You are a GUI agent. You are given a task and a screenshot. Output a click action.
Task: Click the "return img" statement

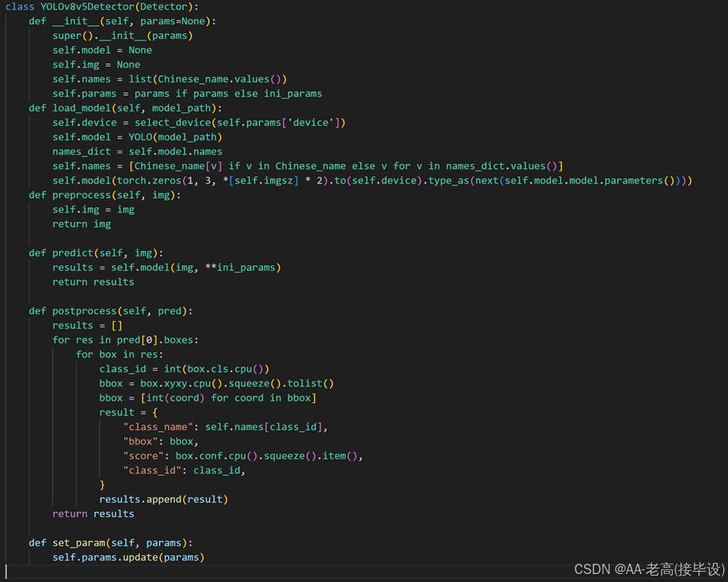pyautogui.click(x=82, y=224)
